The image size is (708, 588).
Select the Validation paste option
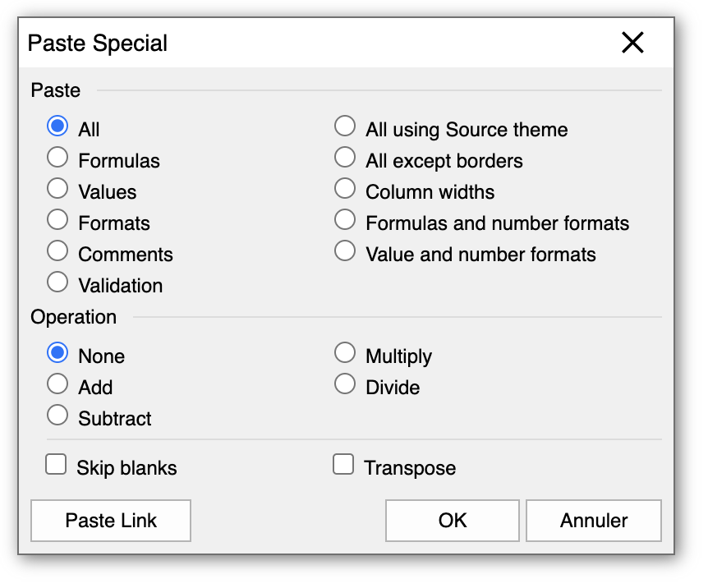coord(57,283)
